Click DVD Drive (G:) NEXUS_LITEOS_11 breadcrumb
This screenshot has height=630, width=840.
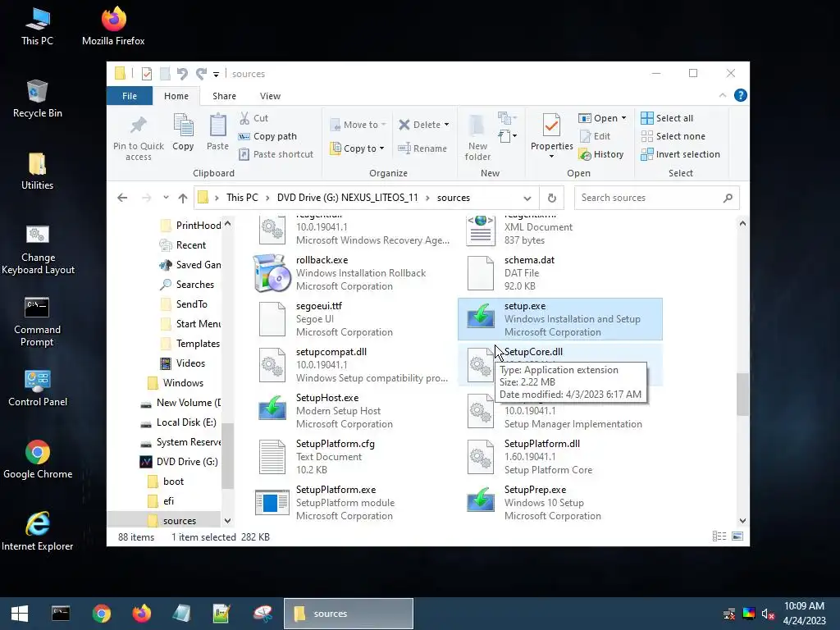(347, 198)
